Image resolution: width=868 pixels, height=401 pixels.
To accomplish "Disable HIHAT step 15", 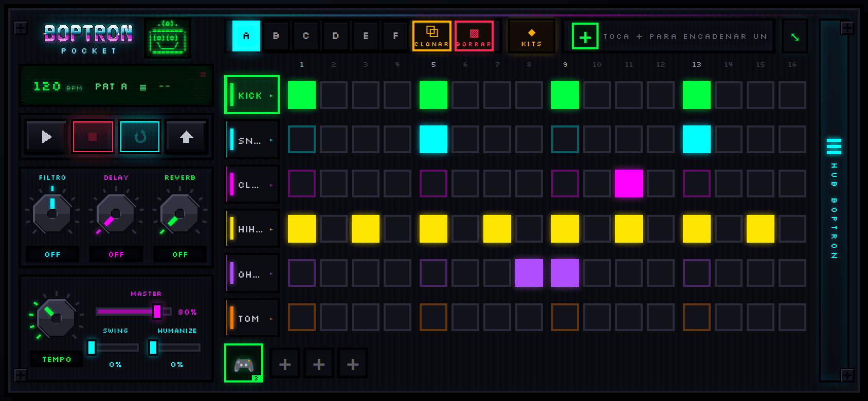I will (x=761, y=229).
